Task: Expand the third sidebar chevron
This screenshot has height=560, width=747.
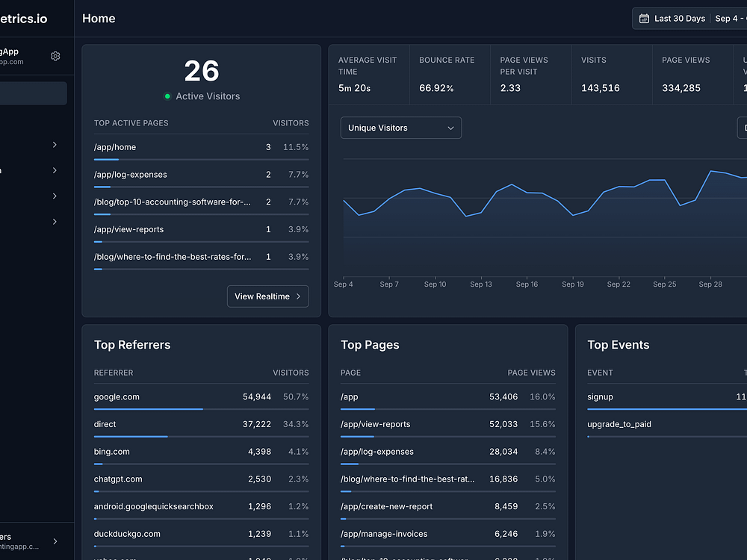Action: click(x=55, y=196)
